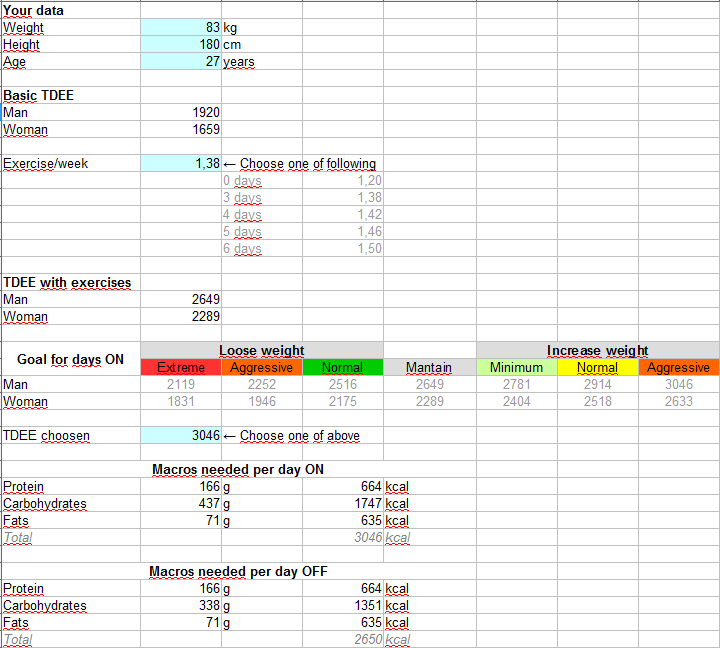Click the gray Mantain header cell
This screenshot has width=720, height=648.
click(429, 368)
